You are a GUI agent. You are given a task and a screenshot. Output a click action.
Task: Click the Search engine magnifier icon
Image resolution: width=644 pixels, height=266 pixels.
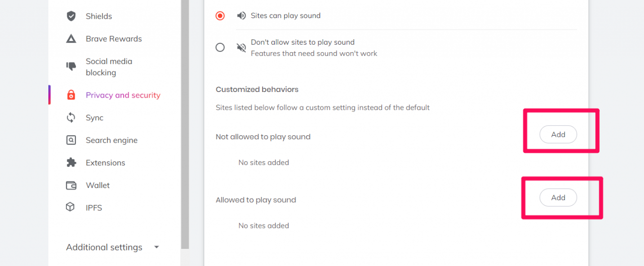click(71, 140)
